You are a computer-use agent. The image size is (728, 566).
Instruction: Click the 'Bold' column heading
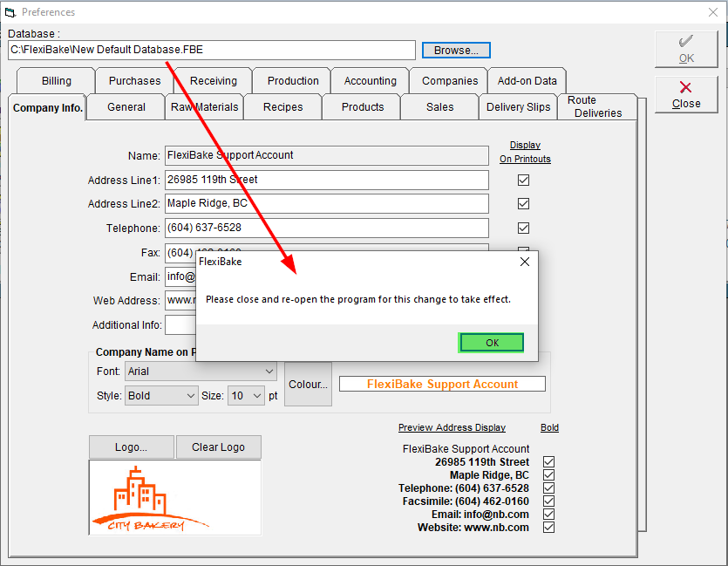549,427
